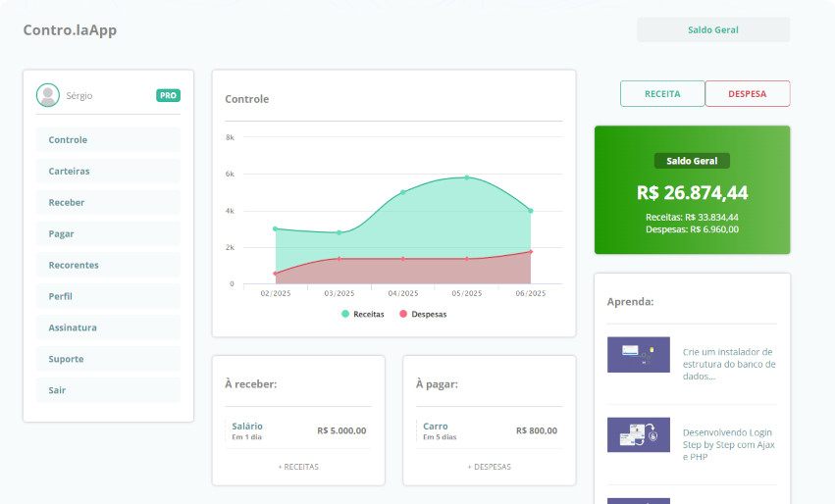Click the Receitas: R$ 33.834,44 line
Viewport: 835px width, 504px height.
[x=692, y=217]
